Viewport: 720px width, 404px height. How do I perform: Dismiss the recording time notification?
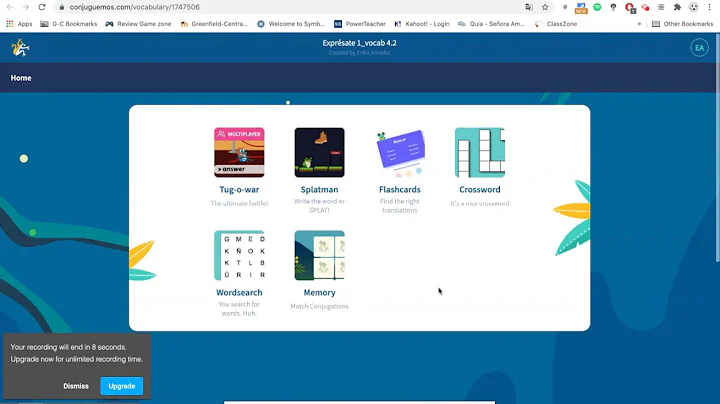(x=76, y=386)
